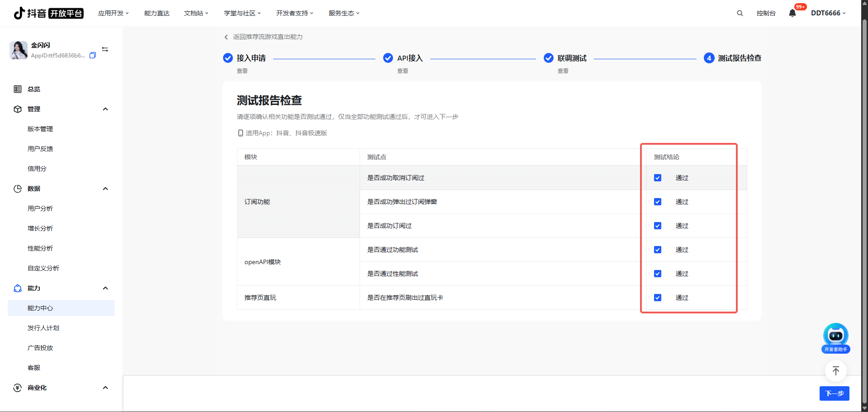The width and height of the screenshot is (868, 412).
Task: Toggle 通过 checkbox for 是否在推荐页刷出过直玩卡
Action: (x=658, y=298)
